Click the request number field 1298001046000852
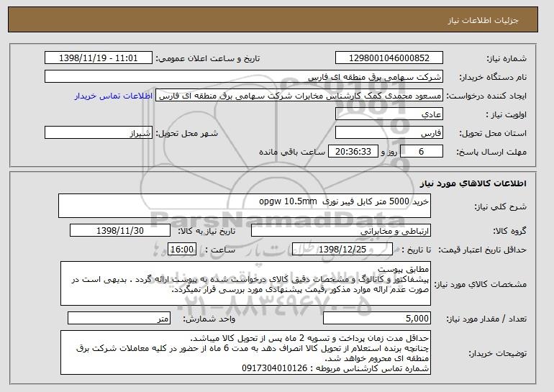Screen dimensions: 554x392 pos(389,58)
